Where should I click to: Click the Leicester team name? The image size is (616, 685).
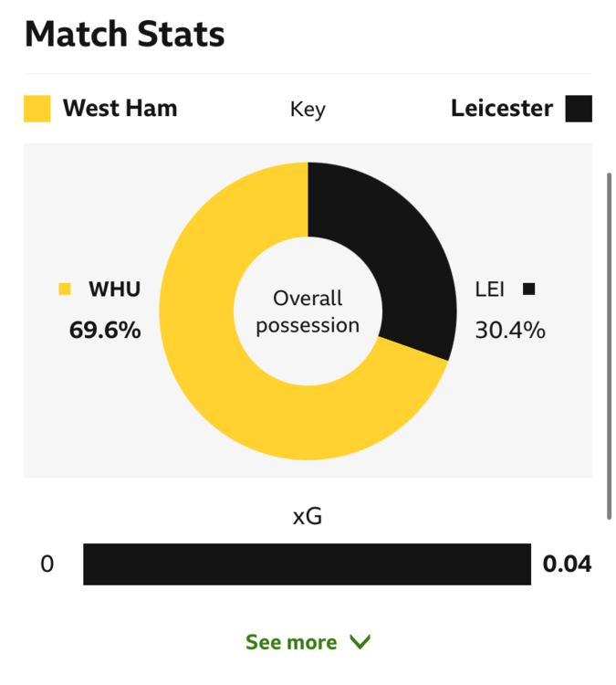pyautogui.click(x=502, y=109)
